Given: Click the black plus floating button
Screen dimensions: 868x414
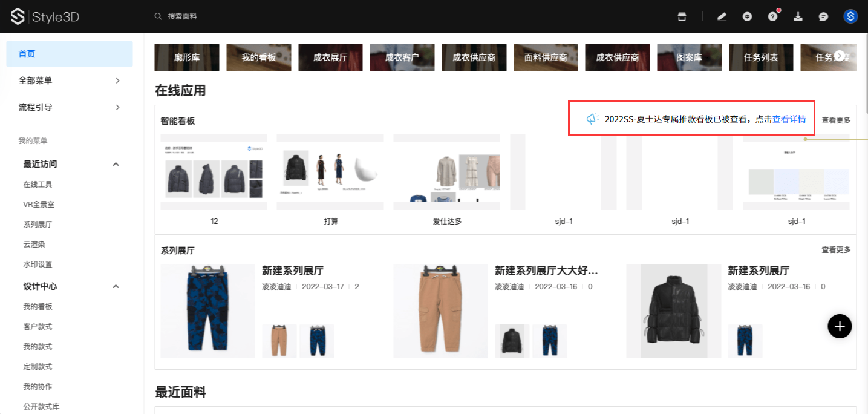Looking at the screenshot, I should pos(840,326).
